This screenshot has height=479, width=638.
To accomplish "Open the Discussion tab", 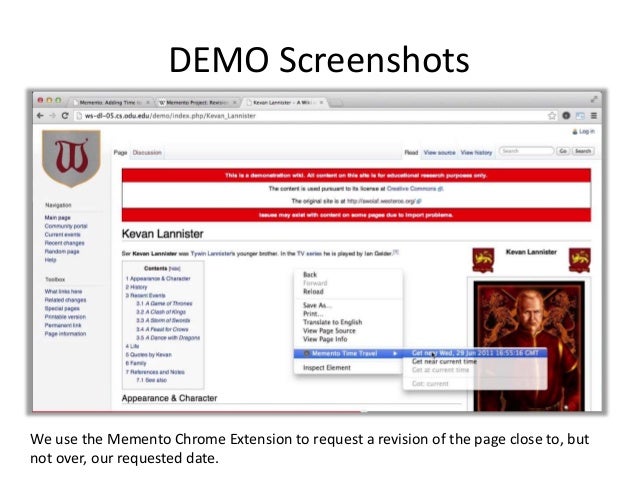I will [x=147, y=153].
